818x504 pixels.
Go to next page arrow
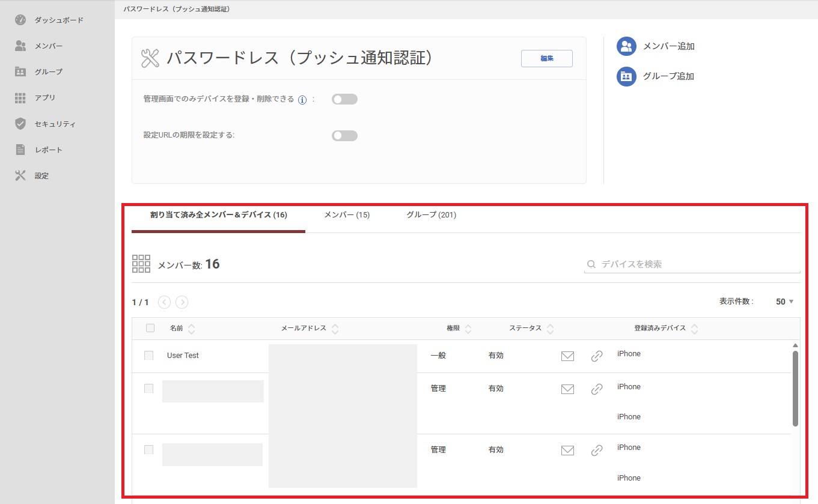point(182,302)
